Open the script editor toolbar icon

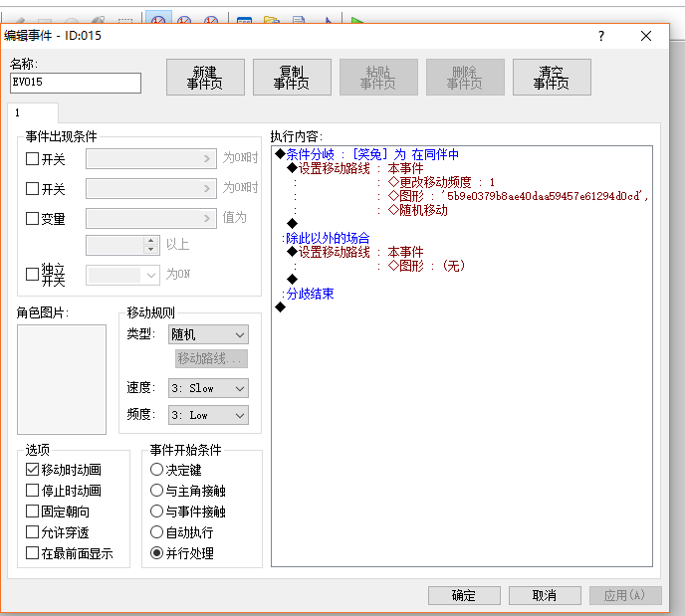click(299, 20)
